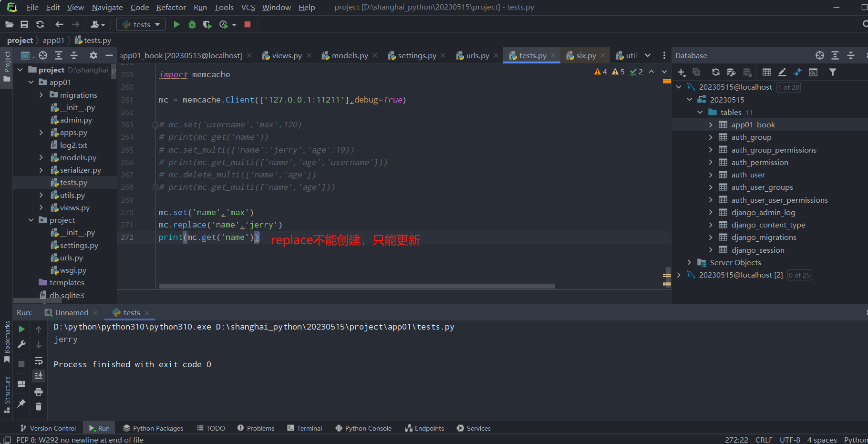
Task: Click the Synchronize reload icon in main toolbar
Action: click(x=40, y=24)
